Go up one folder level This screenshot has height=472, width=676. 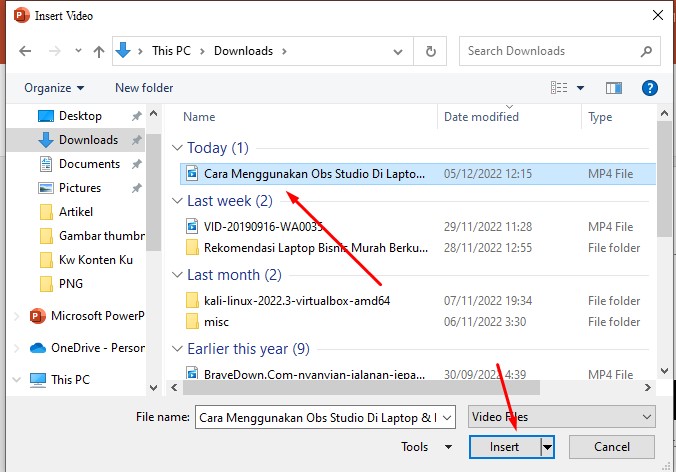pyautogui.click(x=99, y=51)
